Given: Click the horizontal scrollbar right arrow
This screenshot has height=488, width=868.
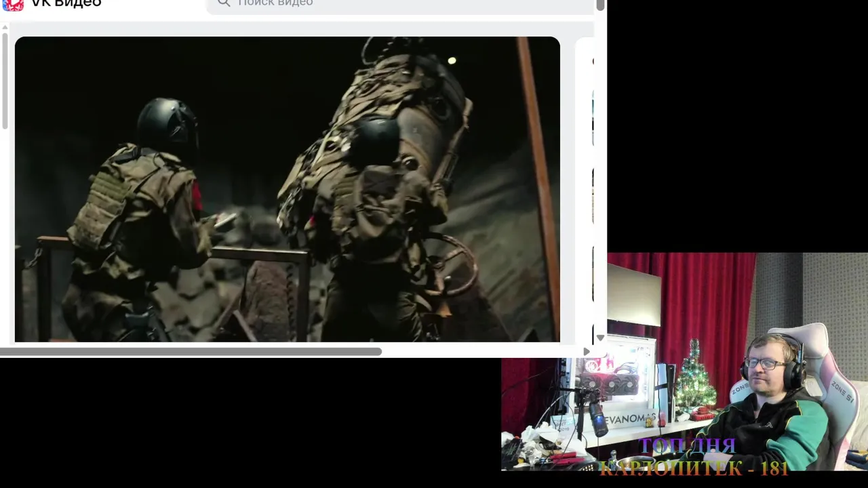Looking at the screenshot, I should coord(587,352).
